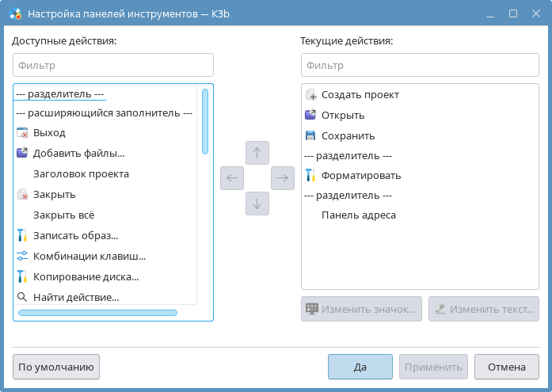
Task: Select the Write image (Записать образ) icon
Action: [x=22, y=235]
